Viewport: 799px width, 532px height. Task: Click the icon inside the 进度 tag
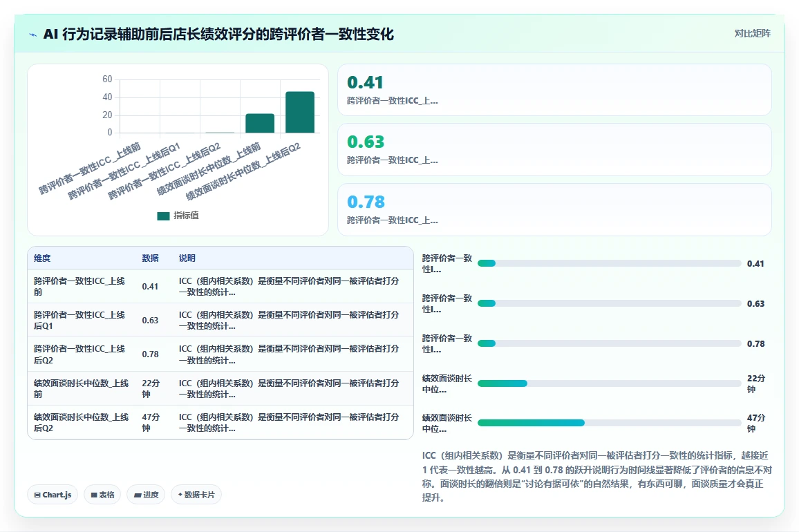(138, 495)
